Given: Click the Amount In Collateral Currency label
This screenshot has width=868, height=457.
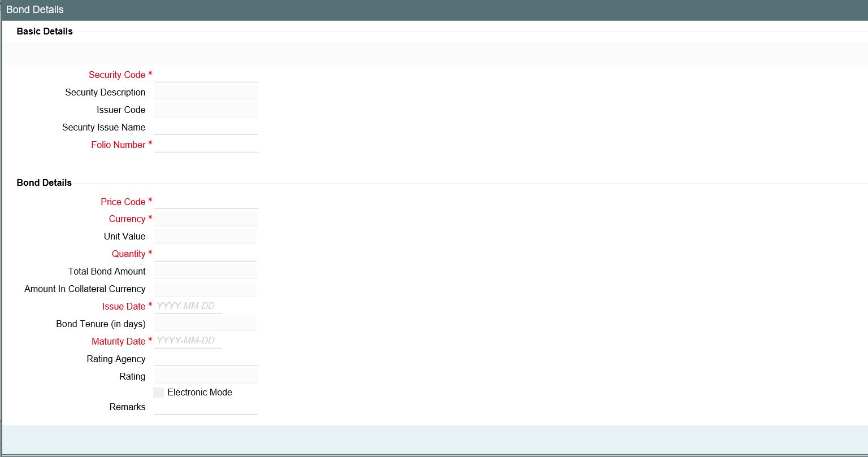Looking at the screenshot, I should pos(85,289).
